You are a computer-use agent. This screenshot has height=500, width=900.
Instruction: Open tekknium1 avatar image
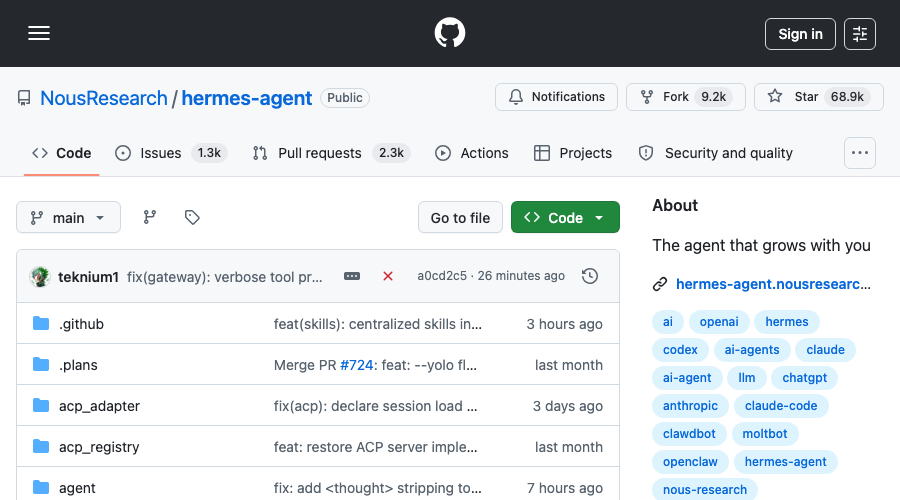pyautogui.click(x=40, y=277)
